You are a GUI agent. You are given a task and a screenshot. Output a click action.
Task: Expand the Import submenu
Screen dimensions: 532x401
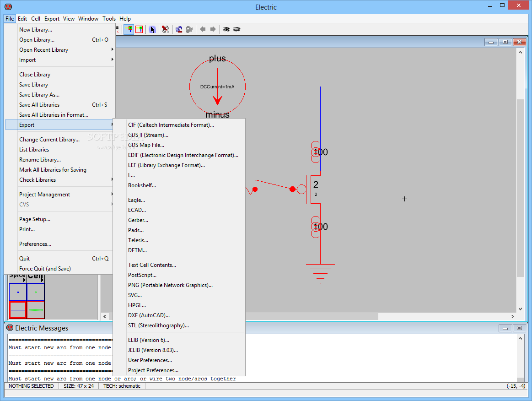pos(60,60)
